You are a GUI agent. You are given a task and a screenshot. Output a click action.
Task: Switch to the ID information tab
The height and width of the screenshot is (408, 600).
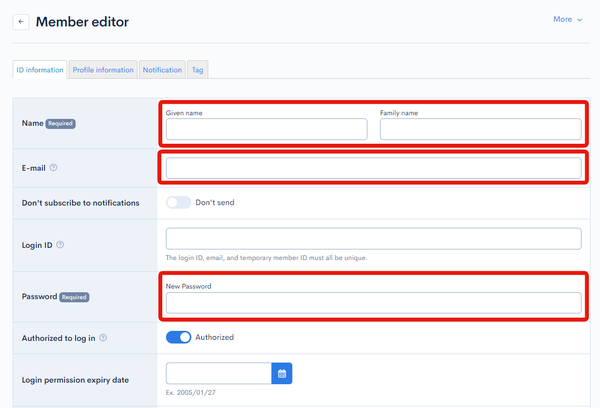pyautogui.click(x=40, y=70)
